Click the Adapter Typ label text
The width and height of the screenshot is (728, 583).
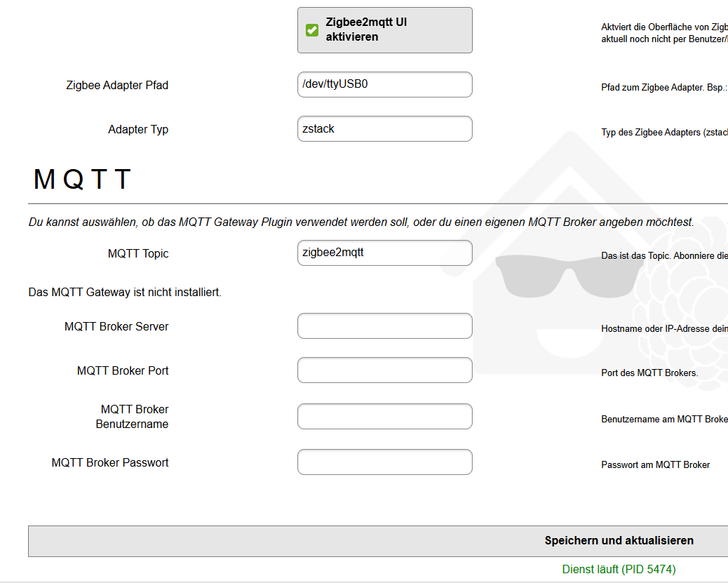(138, 130)
